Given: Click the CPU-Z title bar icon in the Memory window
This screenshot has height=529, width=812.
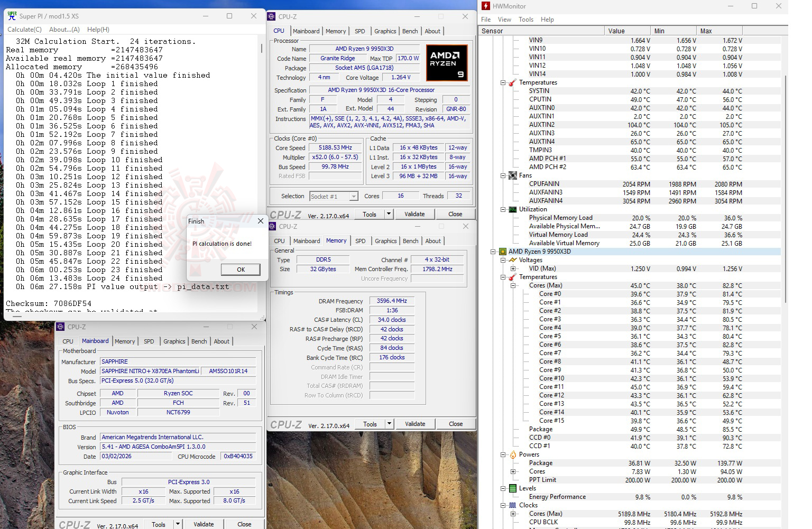Looking at the screenshot, I should [272, 226].
